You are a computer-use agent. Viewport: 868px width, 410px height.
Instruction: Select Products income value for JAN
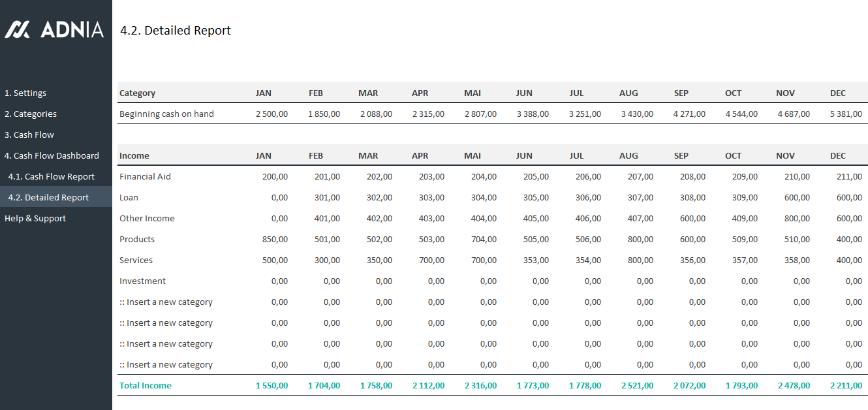point(275,239)
